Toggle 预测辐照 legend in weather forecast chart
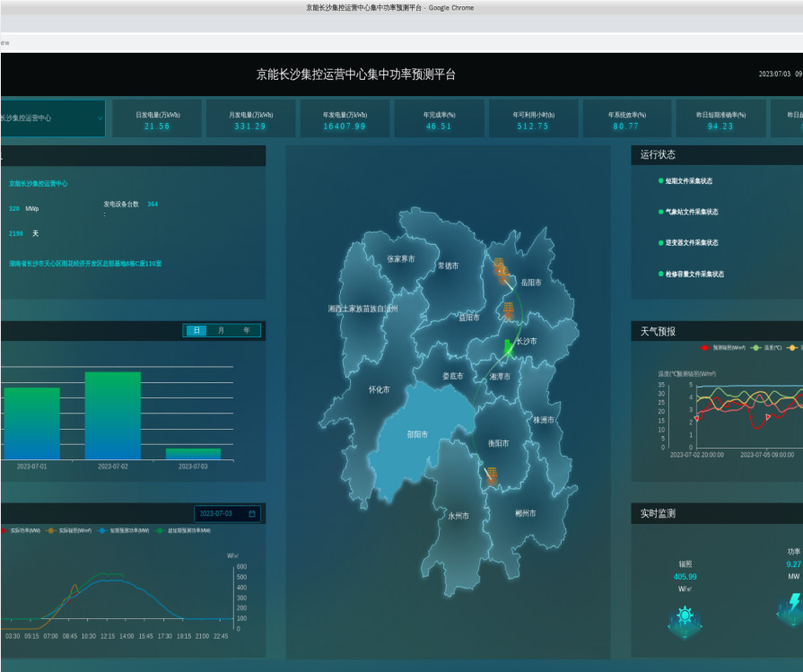 (x=722, y=347)
